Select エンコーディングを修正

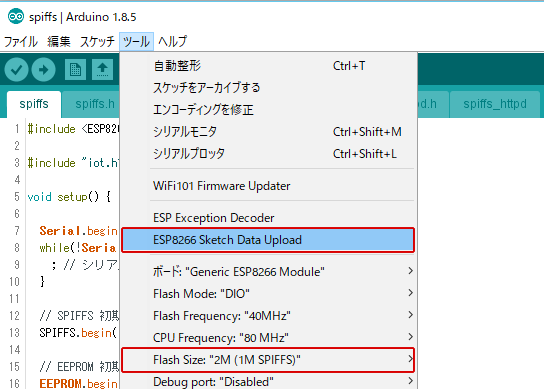(x=269, y=110)
